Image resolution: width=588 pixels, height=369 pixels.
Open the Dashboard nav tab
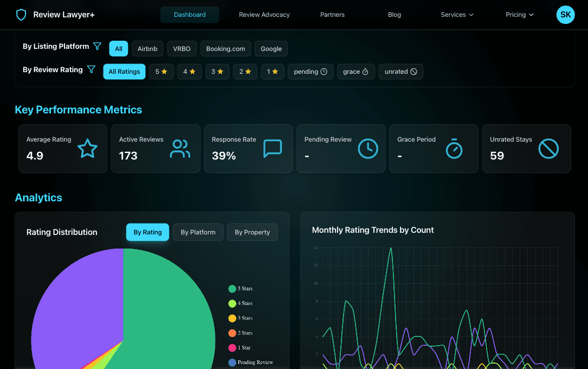point(190,15)
